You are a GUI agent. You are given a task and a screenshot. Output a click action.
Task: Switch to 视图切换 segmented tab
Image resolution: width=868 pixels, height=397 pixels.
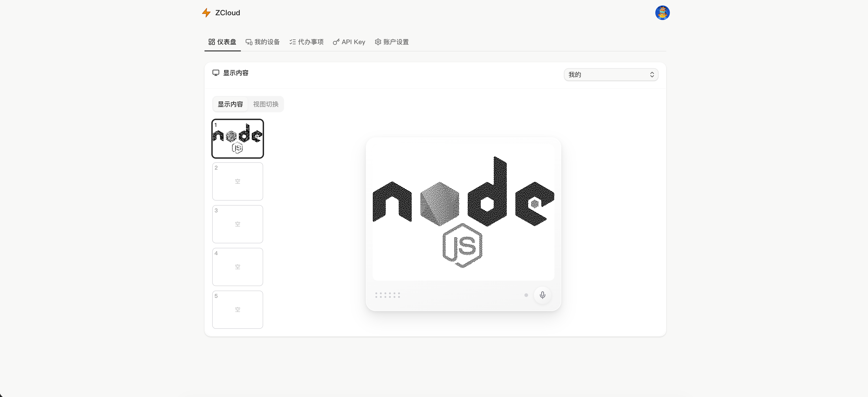coord(266,104)
